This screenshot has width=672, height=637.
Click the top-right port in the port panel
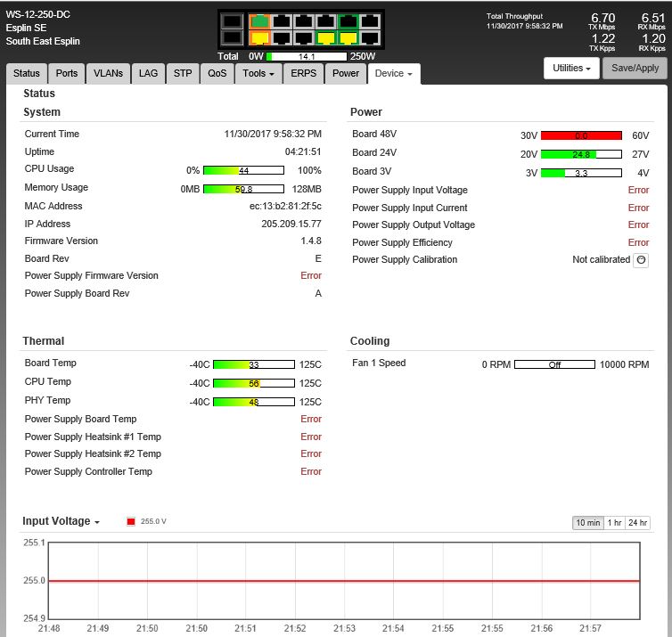[370, 20]
